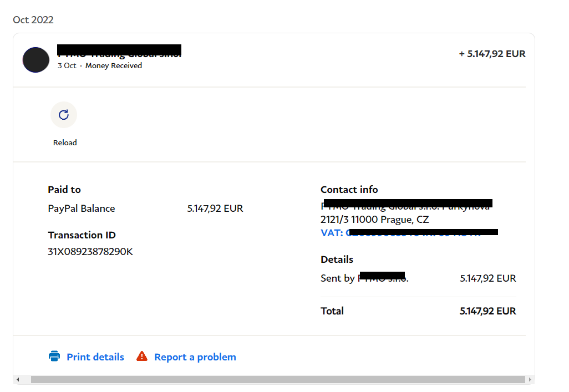
Task: Click the "3 Oct" date text
Action: click(67, 65)
